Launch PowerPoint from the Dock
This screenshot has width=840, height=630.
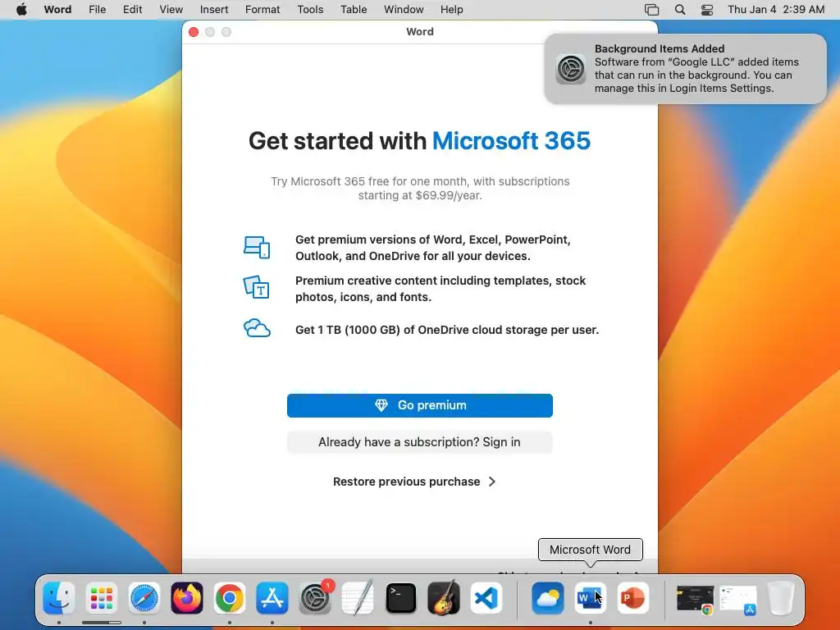point(633,598)
